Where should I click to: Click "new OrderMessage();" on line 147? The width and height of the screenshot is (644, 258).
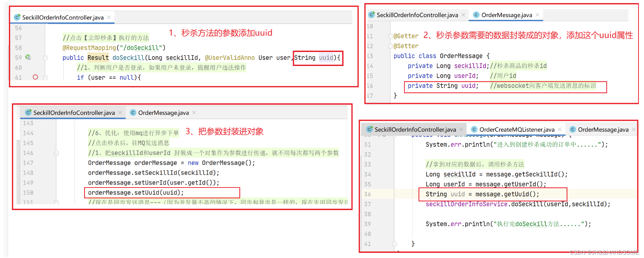tap(221, 163)
